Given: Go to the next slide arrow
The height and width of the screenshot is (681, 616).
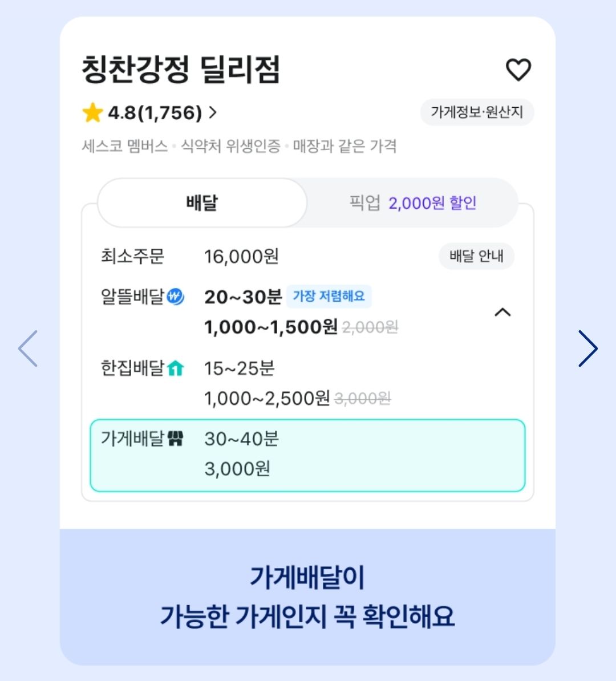Looking at the screenshot, I should 587,348.
